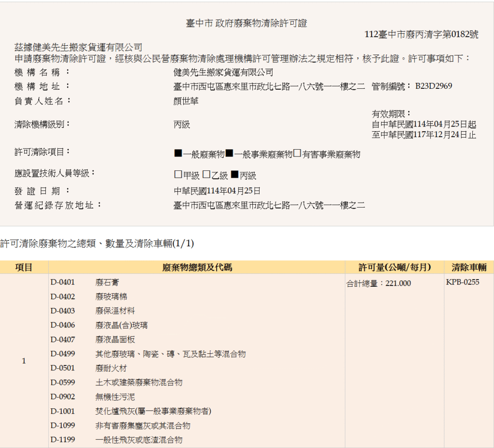Image resolution: width=494 pixels, height=448 pixels.
Task: Toggle the 一般廢棄物 checkbox
Action: 178,154
